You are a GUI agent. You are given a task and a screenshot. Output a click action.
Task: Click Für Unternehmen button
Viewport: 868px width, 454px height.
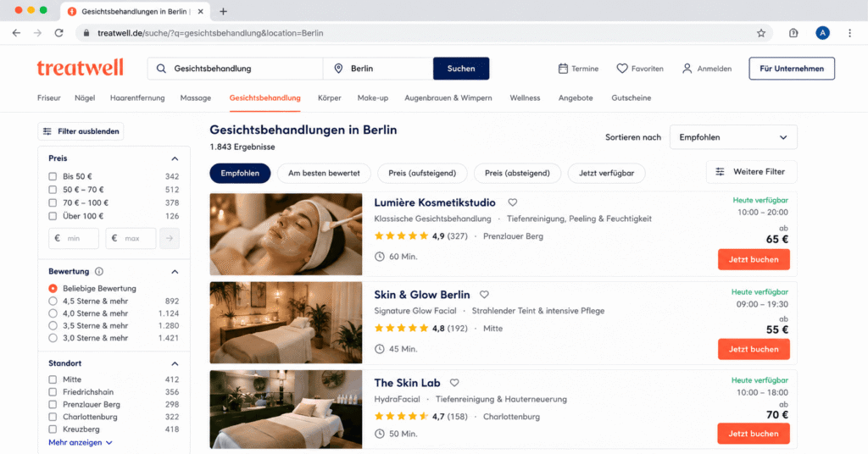pos(792,69)
